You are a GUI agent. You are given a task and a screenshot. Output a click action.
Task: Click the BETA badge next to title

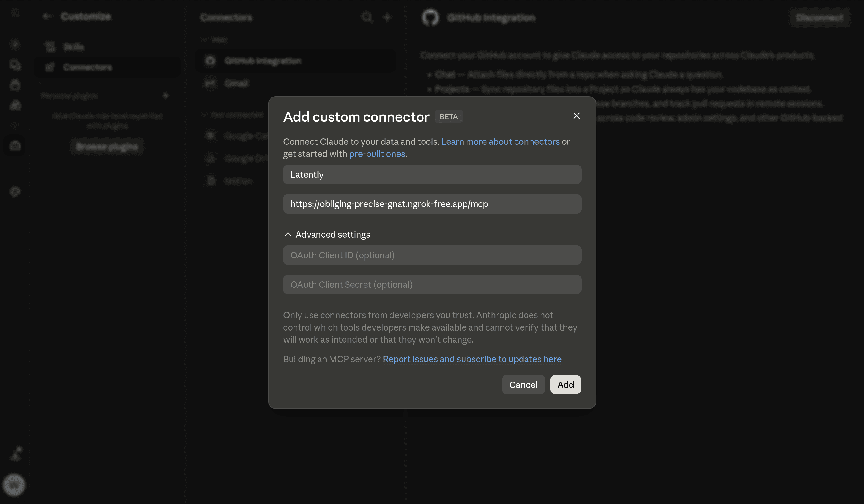(449, 116)
